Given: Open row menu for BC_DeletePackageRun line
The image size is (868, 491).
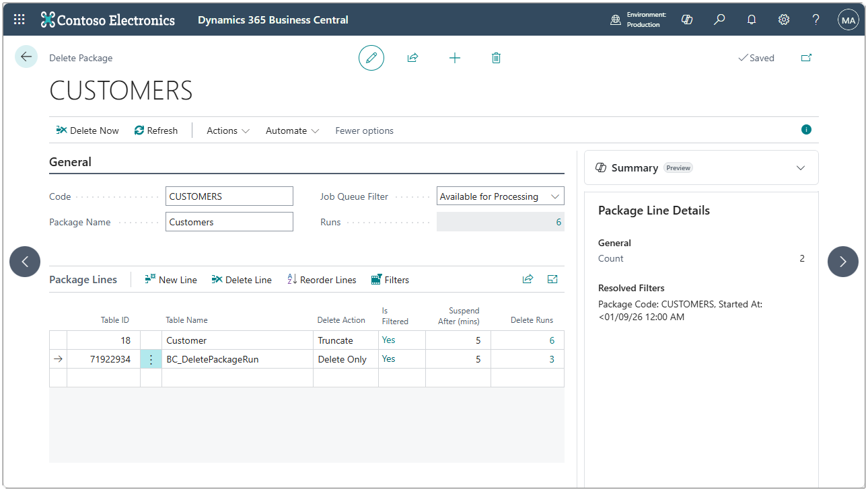Looking at the screenshot, I should coord(151,359).
